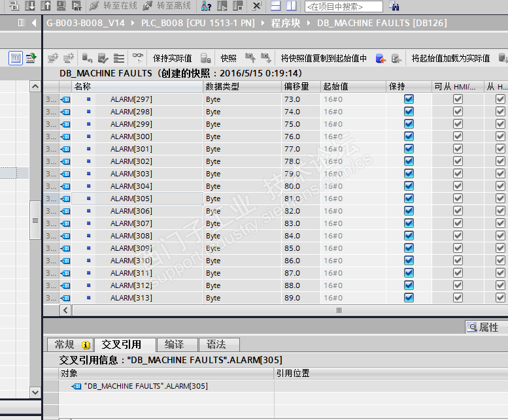
Task: Click the download to device icon
Action: [x=30, y=5]
